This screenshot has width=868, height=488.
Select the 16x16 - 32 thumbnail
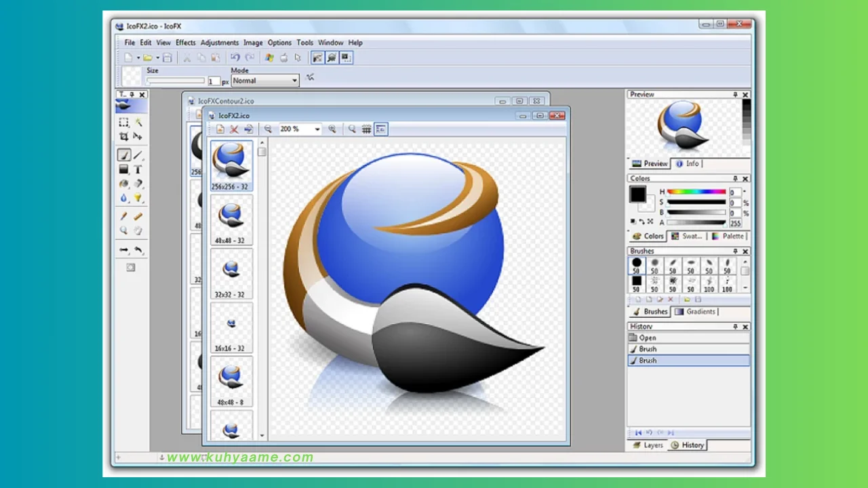(x=231, y=328)
